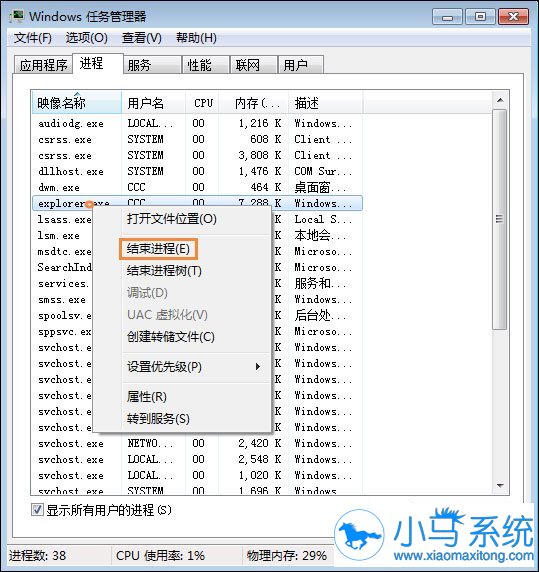
Task: Click the 进程数: 38 status entry
Action: (37, 555)
